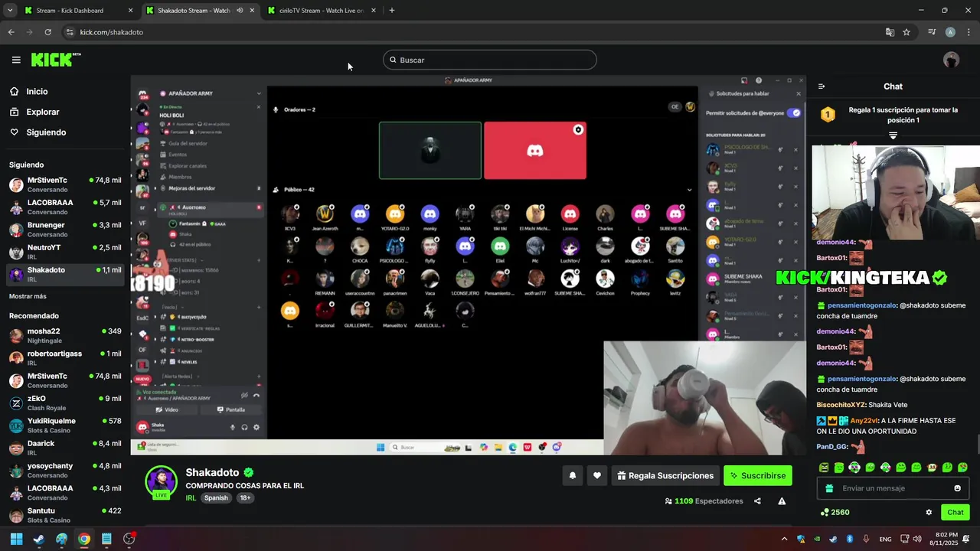
Task: Switch to Stream - Kick Dashboard tab
Action: [x=77, y=11]
